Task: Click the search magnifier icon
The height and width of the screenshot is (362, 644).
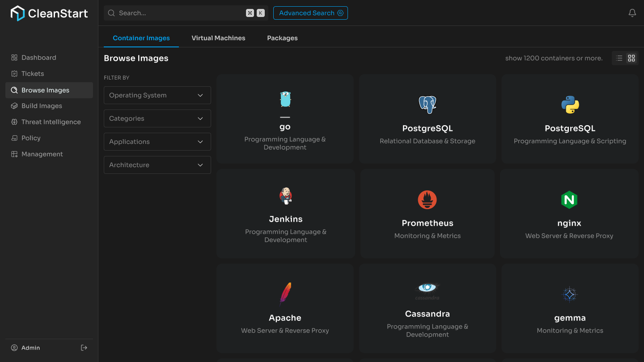Action: [x=111, y=13]
